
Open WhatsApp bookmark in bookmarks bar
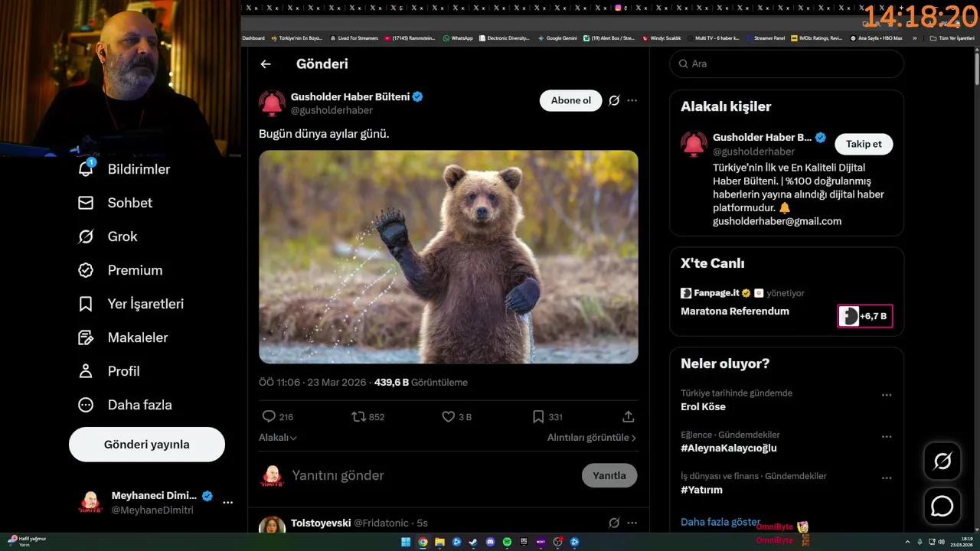[458, 38]
